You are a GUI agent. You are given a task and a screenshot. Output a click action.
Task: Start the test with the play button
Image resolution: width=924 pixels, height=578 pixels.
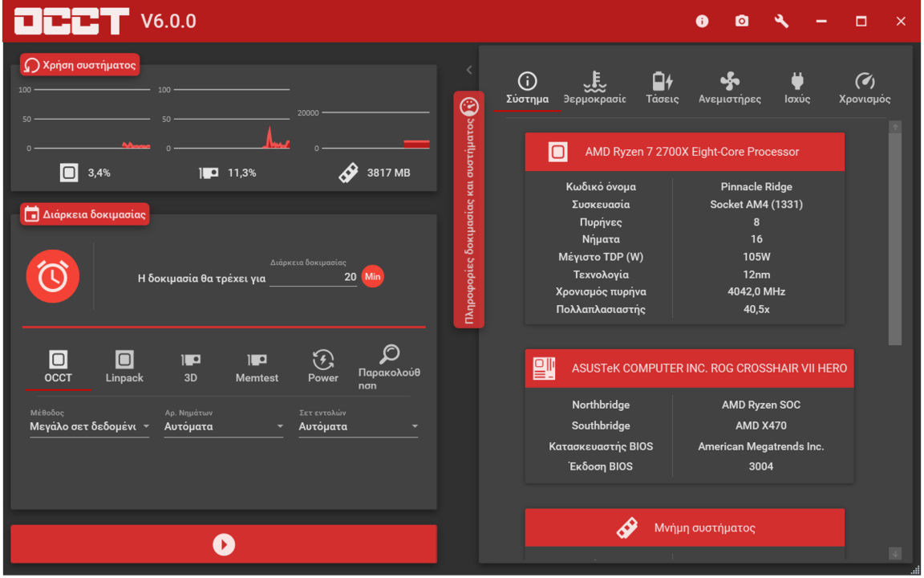coord(224,544)
